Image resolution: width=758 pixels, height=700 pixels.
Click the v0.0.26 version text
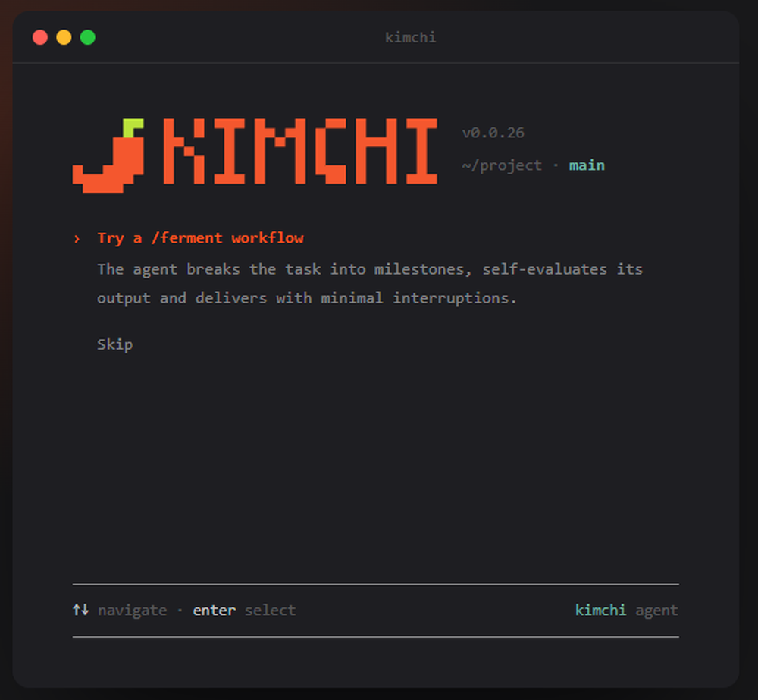[x=493, y=133]
